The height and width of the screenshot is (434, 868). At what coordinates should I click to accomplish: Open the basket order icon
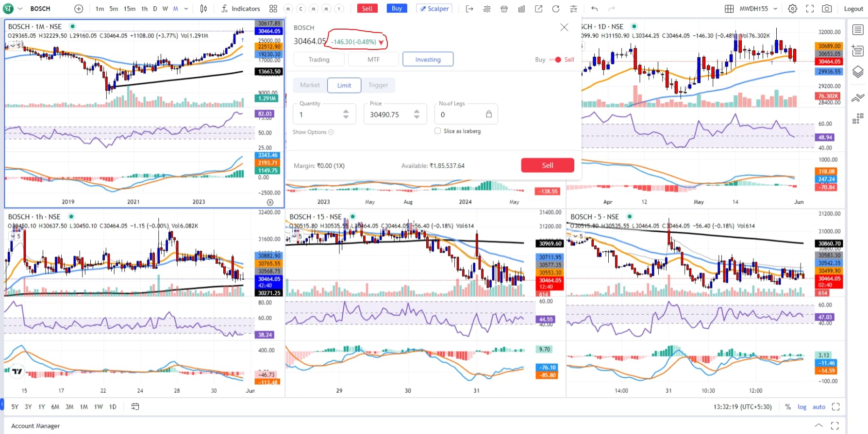coord(504,9)
